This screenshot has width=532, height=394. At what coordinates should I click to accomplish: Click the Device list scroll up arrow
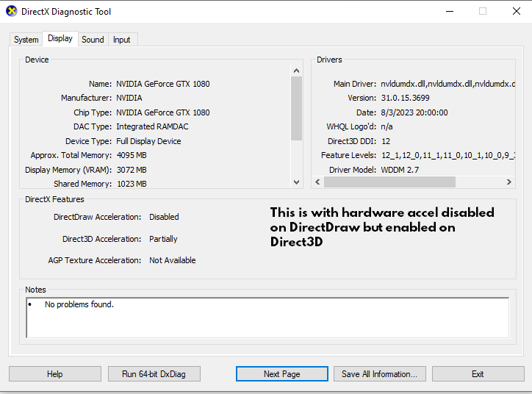(x=297, y=71)
